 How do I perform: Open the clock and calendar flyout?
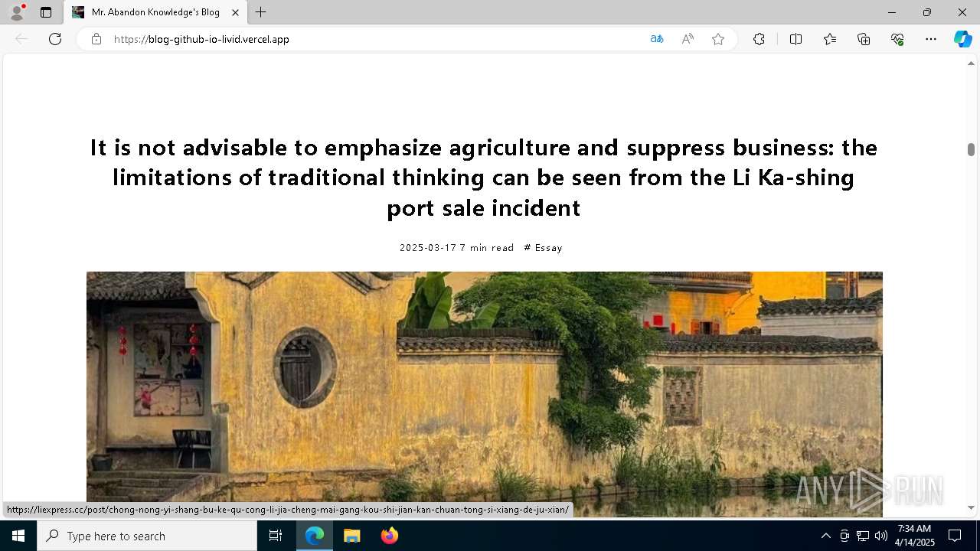[915, 536]
